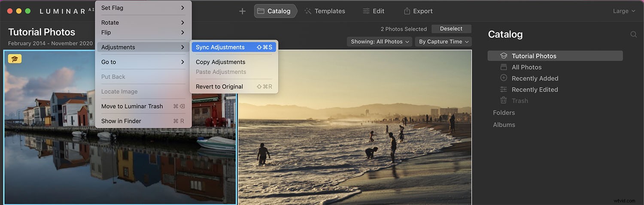Screen dimensions: 644x205
Task: Select Tutorial Photos in the Catalog sidebar
Action: (x=555, y=56)
